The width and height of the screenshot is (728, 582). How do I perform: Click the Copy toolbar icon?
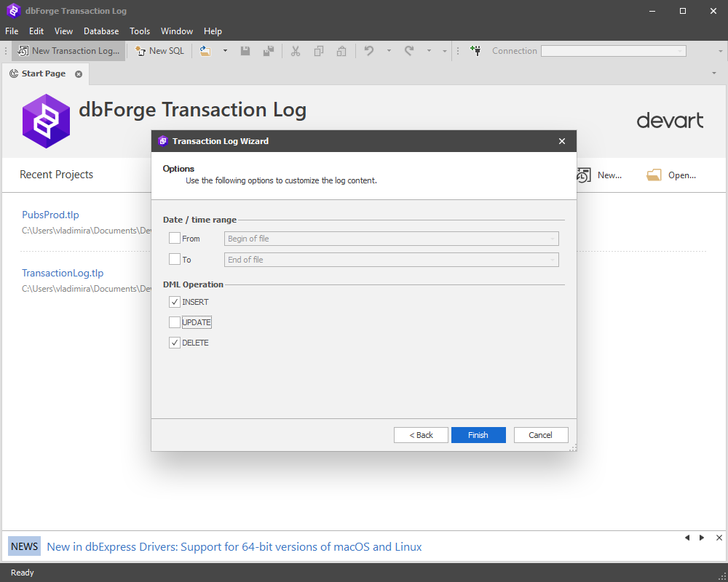point(319,51)
